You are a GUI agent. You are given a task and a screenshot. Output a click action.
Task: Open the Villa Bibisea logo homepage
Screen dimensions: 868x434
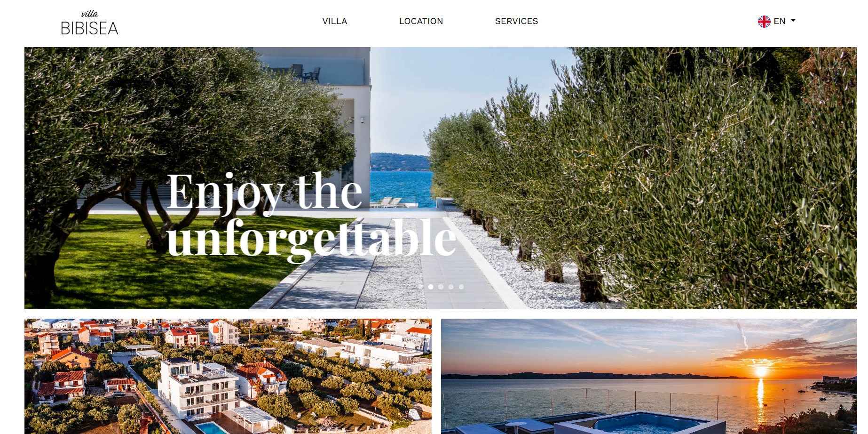tap(89, 23)
